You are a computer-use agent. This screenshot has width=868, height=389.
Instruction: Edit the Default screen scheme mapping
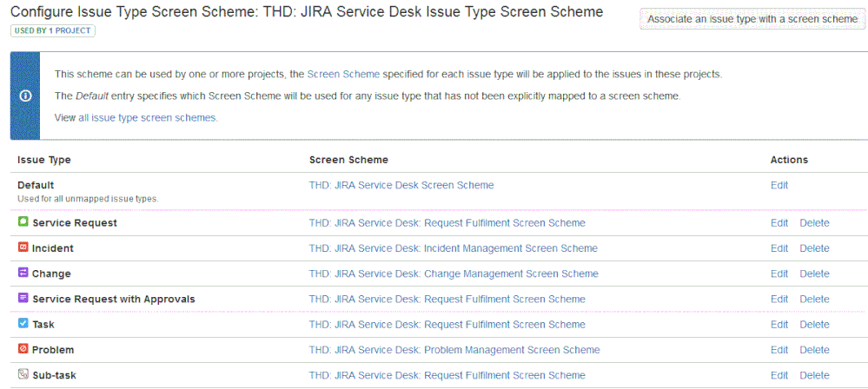[x=779, y=185]
